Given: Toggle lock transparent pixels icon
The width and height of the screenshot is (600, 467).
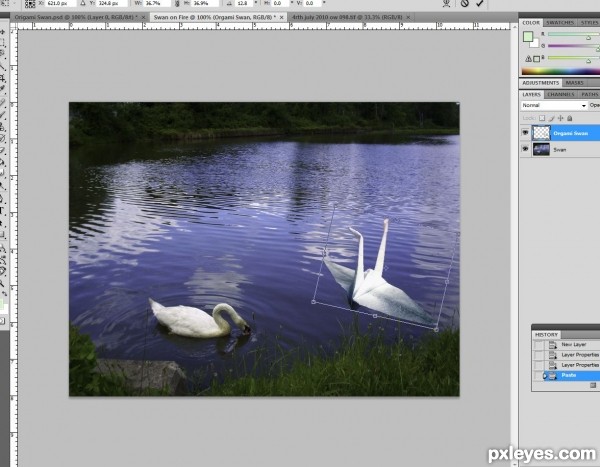Looking at the screenshot, I should tap(542, 118).
